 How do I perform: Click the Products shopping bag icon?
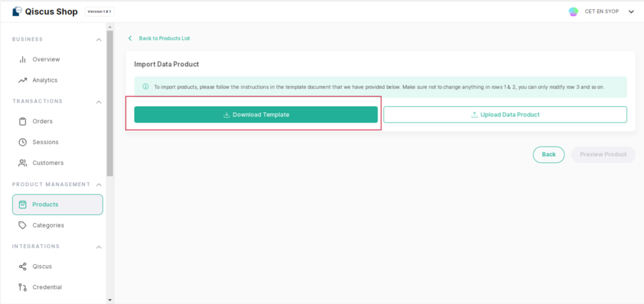(23, 204)
